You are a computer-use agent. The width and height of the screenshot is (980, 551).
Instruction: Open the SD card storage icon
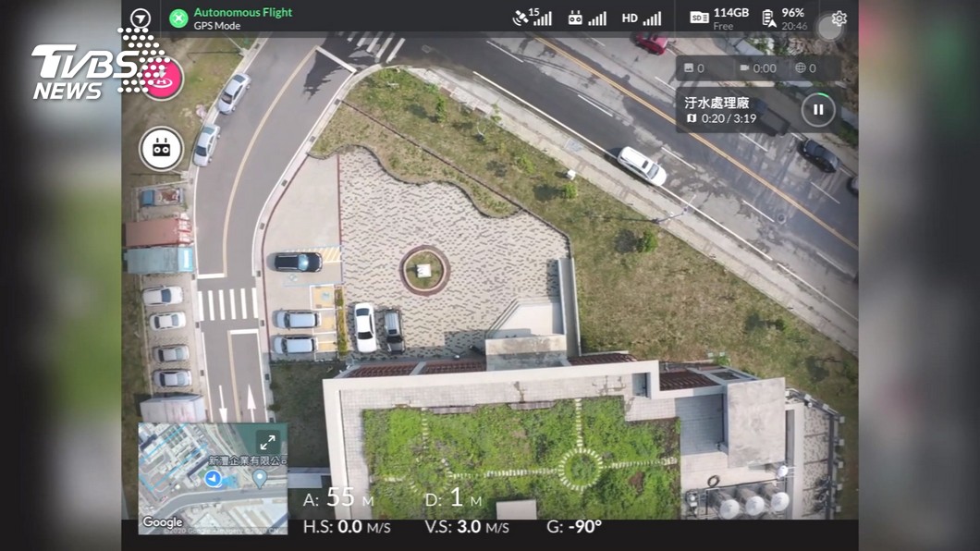[699, 18]
